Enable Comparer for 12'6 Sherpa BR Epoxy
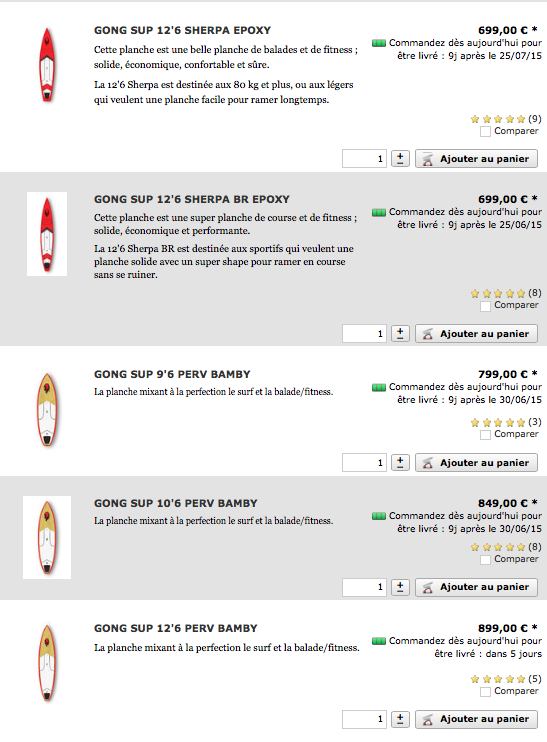 pos(485,306)
